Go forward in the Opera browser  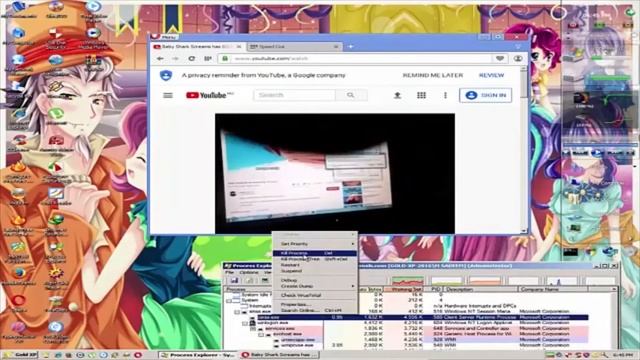176,59
